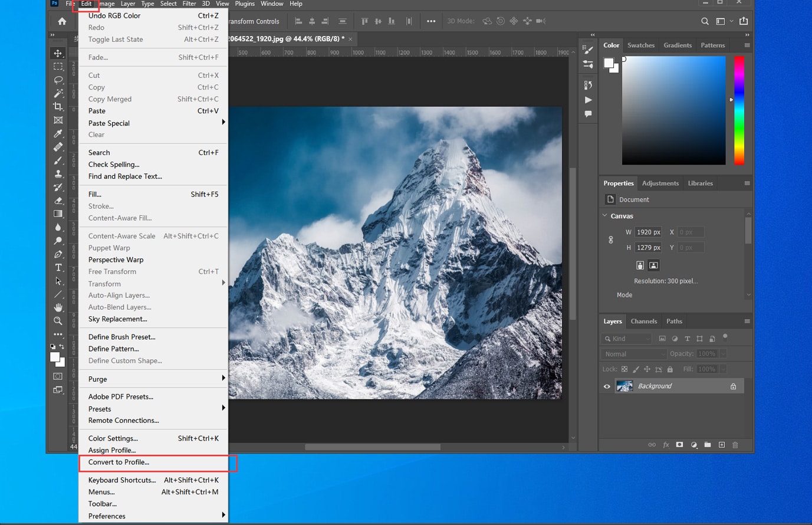Viewport: 812px width, 525px height.
Task: Switch to the Swatches tab
Action: click(641, 45)
